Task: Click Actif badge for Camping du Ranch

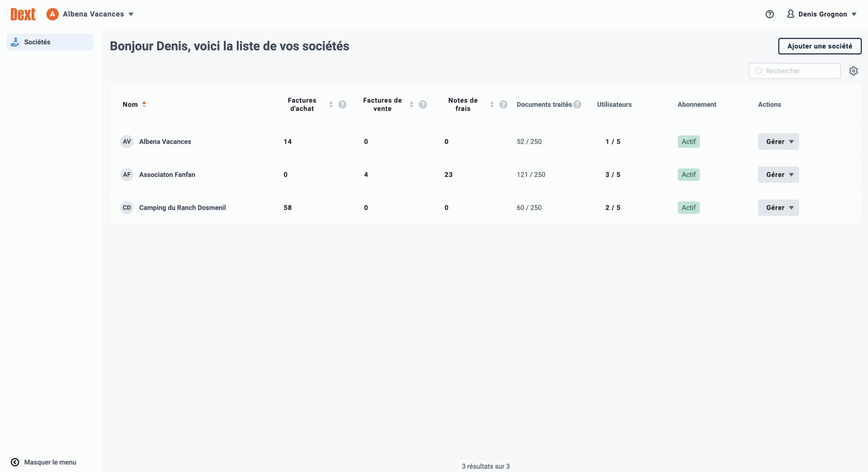Action: point(689,208)
